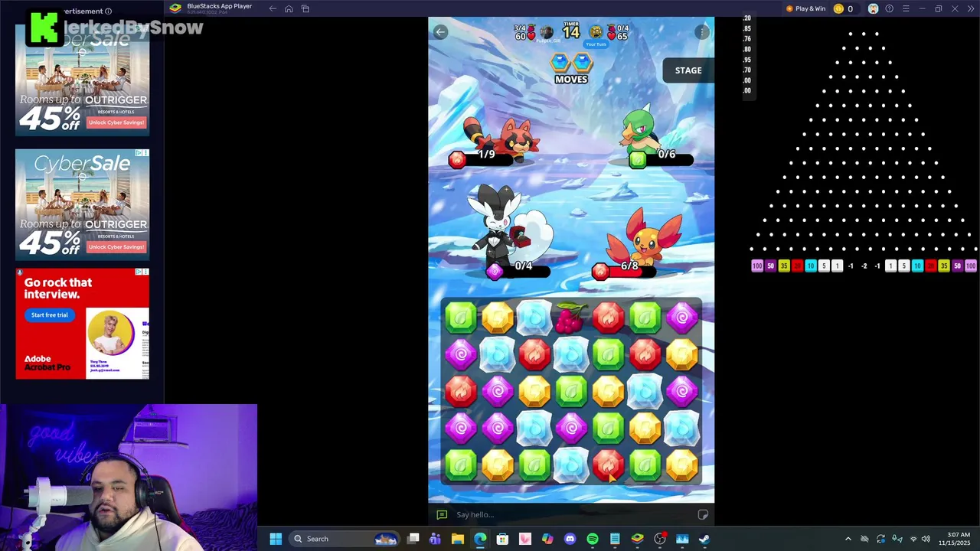Click Unlock Cyber Savings in middle Outrigger ad

pyautogui.click(x=116, y=246)
